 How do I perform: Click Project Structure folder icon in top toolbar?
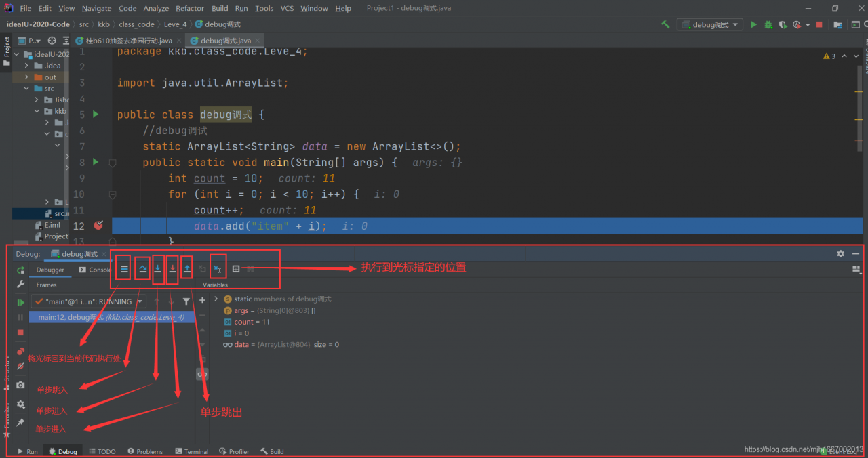pos(838,24)
